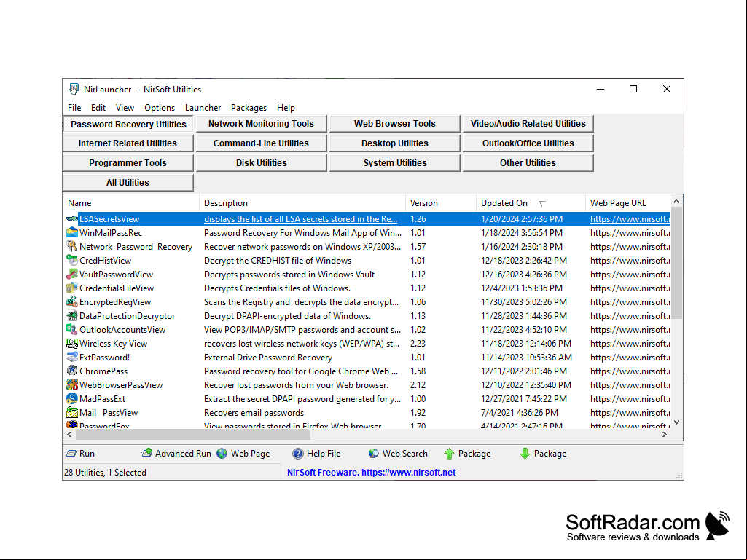Click the NirLauncher title bar icon
The height and width of the screenshot is (560, 747).
pyautogui.click(x=74, y=89)
